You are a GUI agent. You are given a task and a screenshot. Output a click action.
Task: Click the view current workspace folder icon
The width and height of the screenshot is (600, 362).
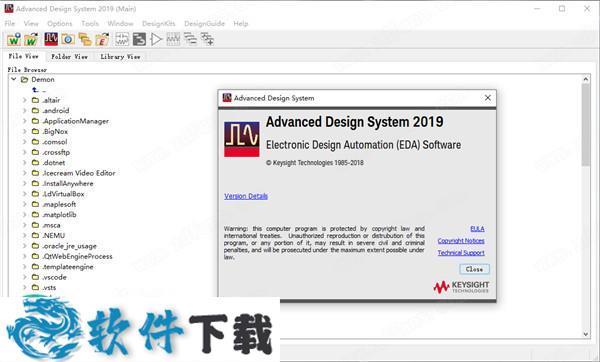tap(68, 39)
